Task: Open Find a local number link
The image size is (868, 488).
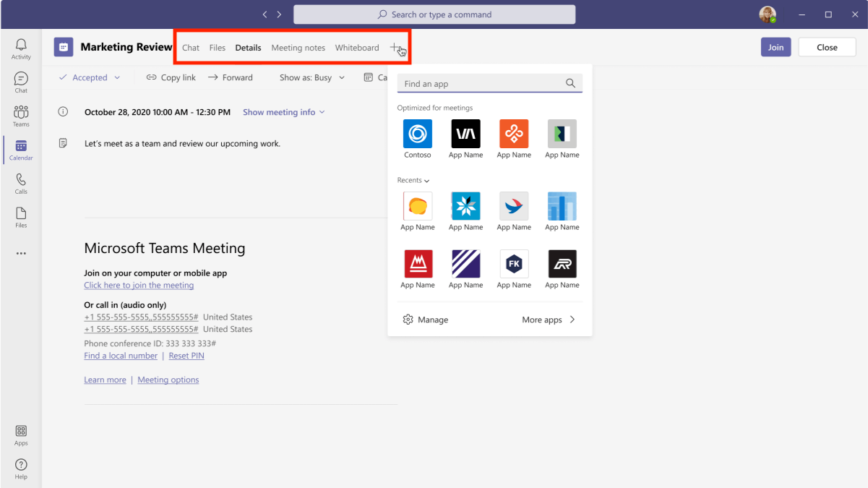Action: click(x=121, y=356)
